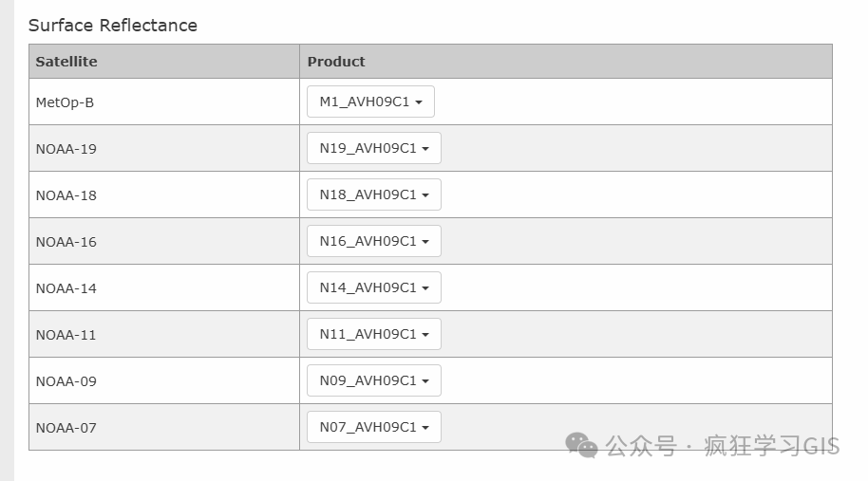Click the Surface Reflectance heading
Screen dimensions: 868x481
point(113,26)
